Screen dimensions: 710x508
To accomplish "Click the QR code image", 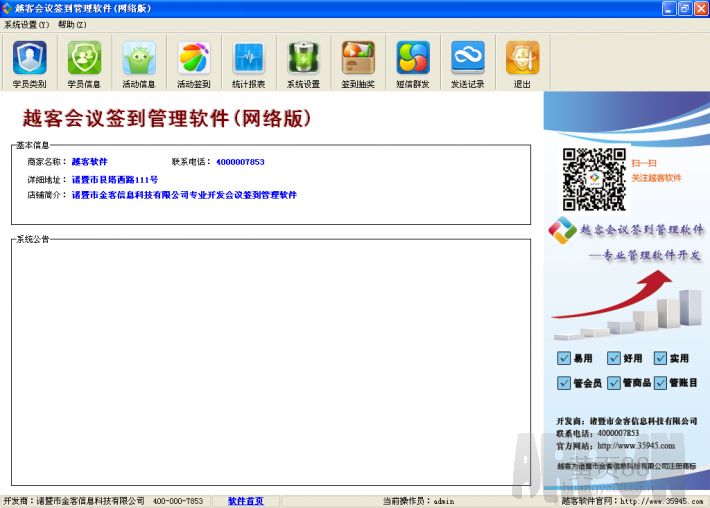I will pos(593,178).
